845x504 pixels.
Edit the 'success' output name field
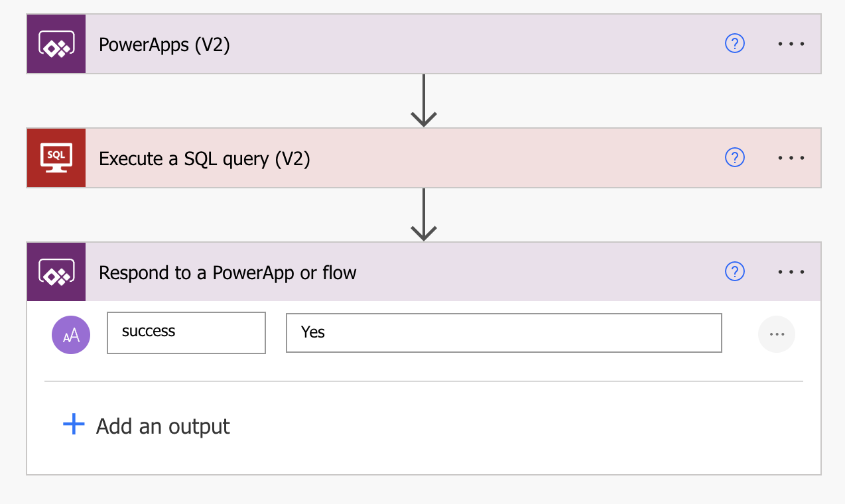pos(186,332)
